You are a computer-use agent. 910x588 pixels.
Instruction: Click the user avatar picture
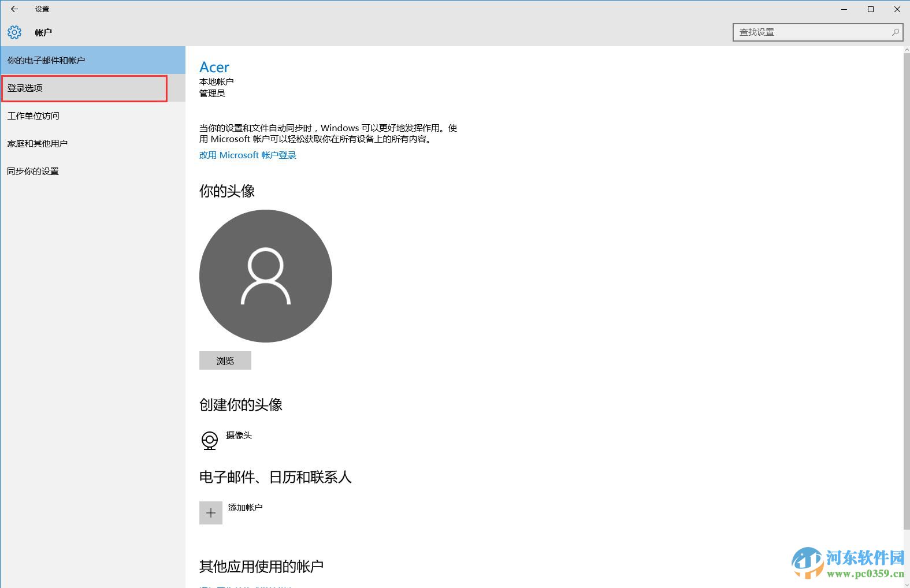coord(266,276)
